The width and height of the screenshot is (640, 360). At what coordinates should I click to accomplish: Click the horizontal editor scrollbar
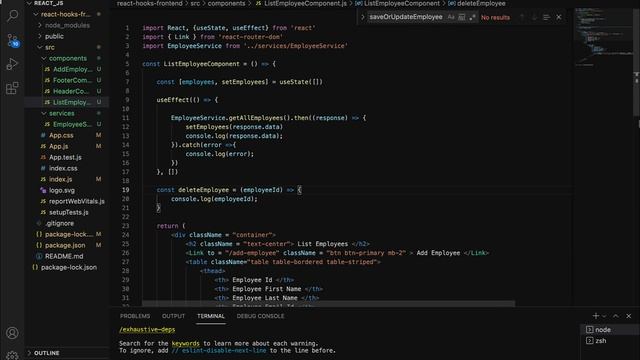[329, 304]
